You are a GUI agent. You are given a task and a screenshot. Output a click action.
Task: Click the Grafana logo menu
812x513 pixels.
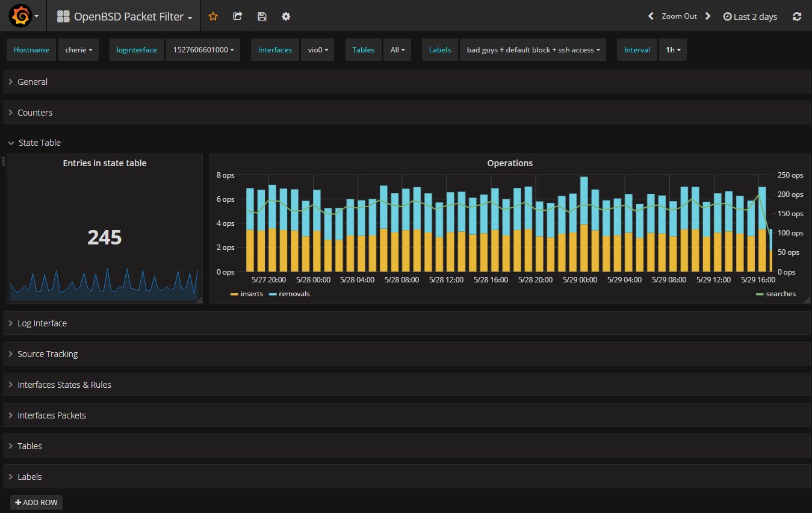click(20, 16)
